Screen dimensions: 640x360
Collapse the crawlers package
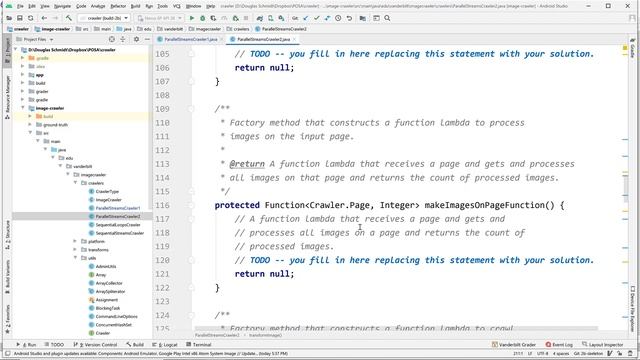click(x=76, y=183)
